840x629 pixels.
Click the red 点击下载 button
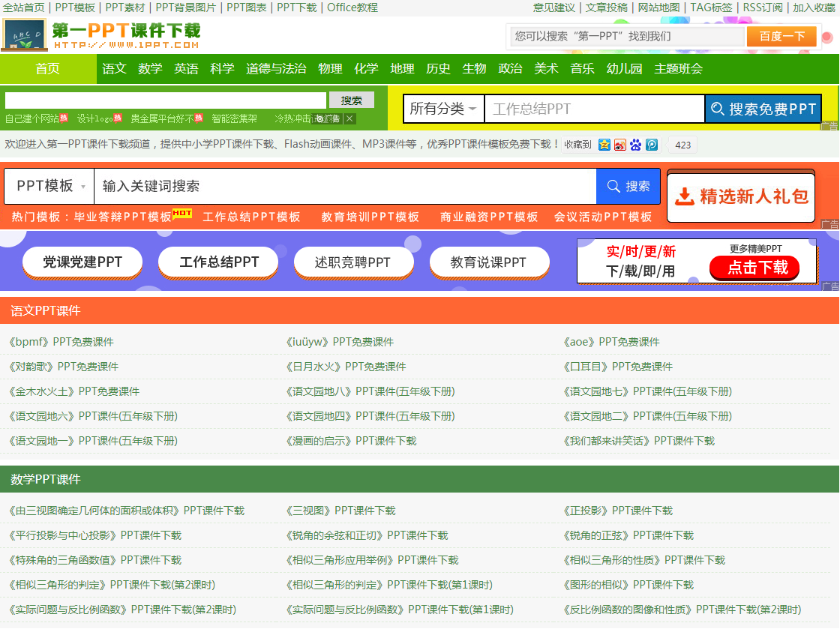pos(754,267)
